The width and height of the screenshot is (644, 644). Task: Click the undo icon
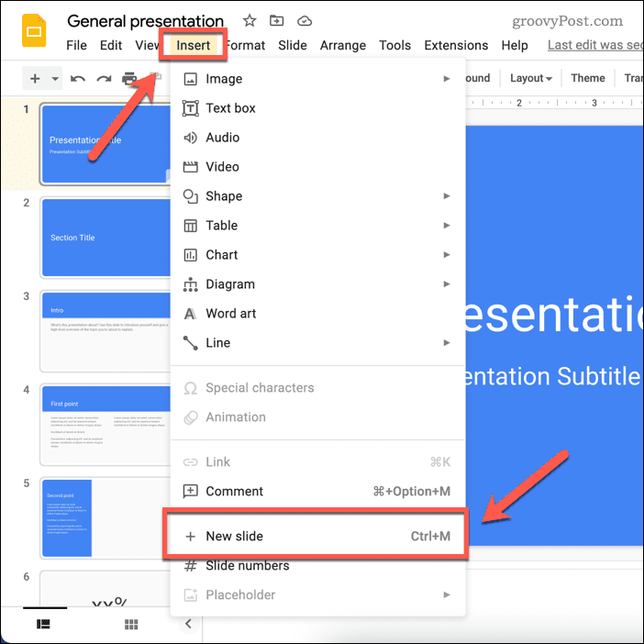78,78
